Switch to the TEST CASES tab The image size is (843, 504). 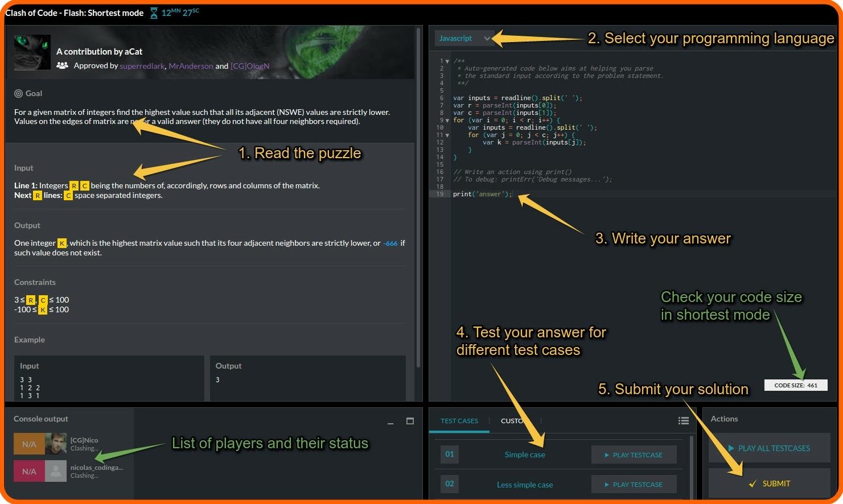[459, 421]
